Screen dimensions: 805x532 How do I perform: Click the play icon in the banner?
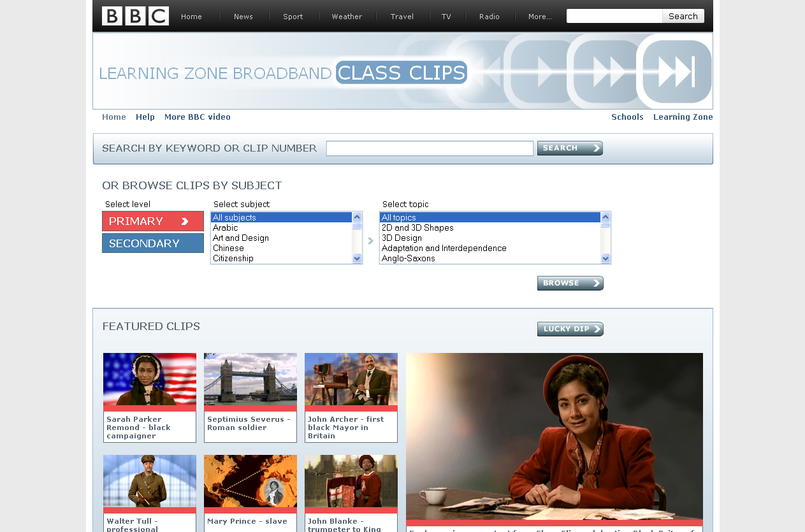coord(545,71)
